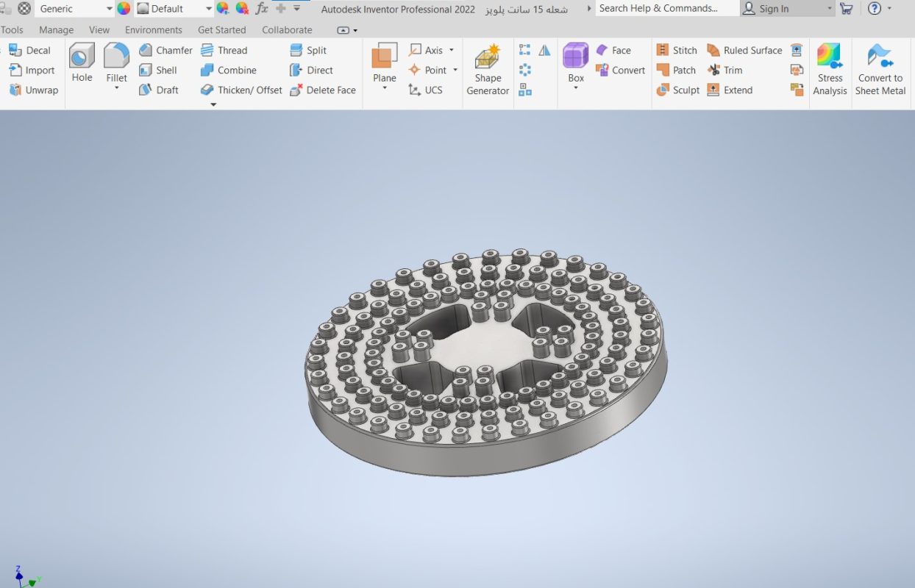Open the Generic material dropdown
Screen dimensions: 915x588
tap(74, 9)
